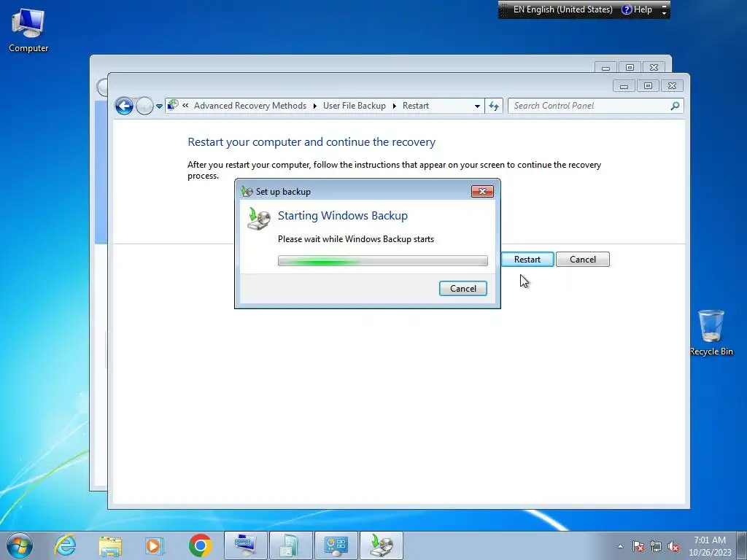Launch Google Chrome from the taskbar
The height and width of the screenshot is (560, 747).
tap(200, 545)
